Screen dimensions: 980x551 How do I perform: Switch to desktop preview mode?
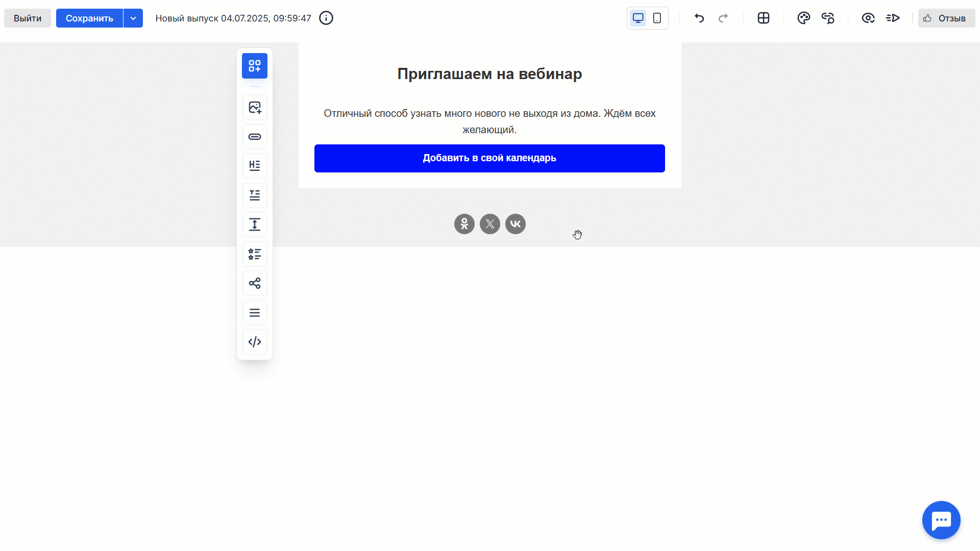coord(638,18)
